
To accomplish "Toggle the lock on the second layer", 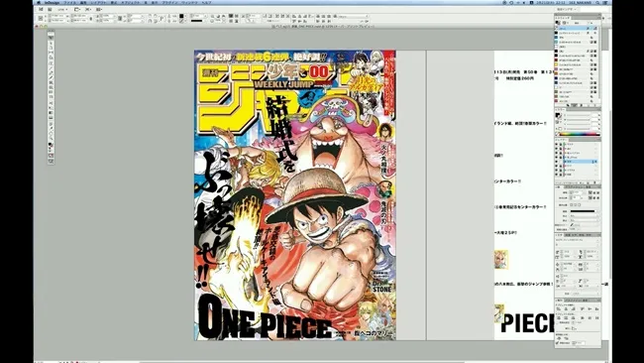I will click(561, 149).
